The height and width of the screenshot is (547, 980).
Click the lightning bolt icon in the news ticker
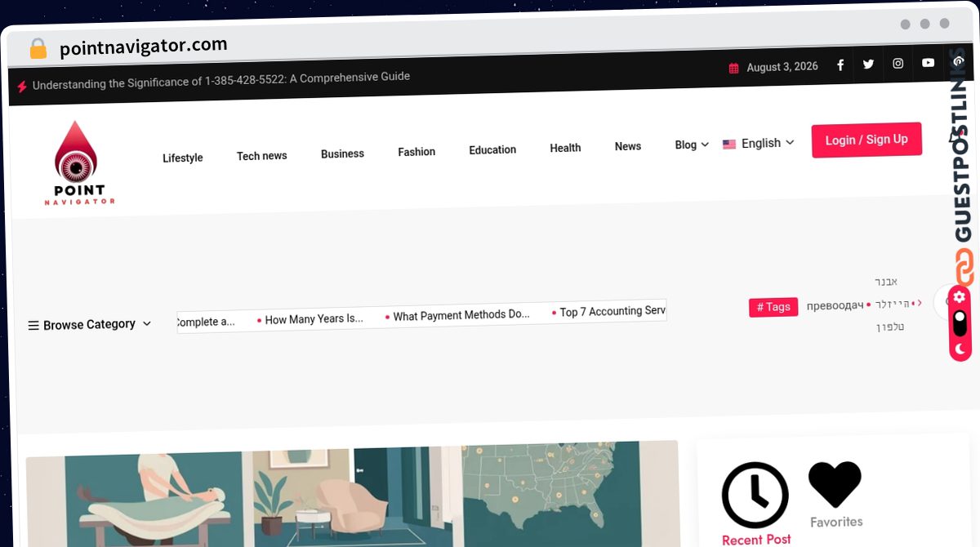[x=21, y=86]
